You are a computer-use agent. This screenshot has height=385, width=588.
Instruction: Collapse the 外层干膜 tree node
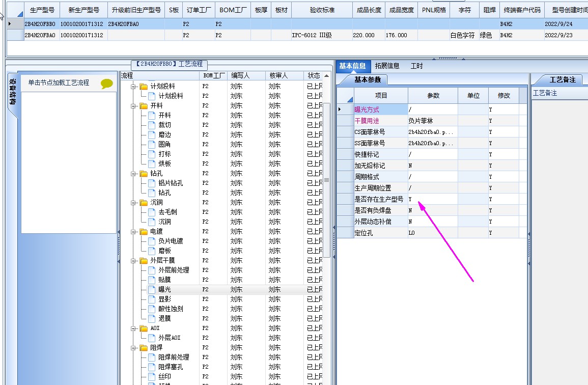click(x=133, y=261)
